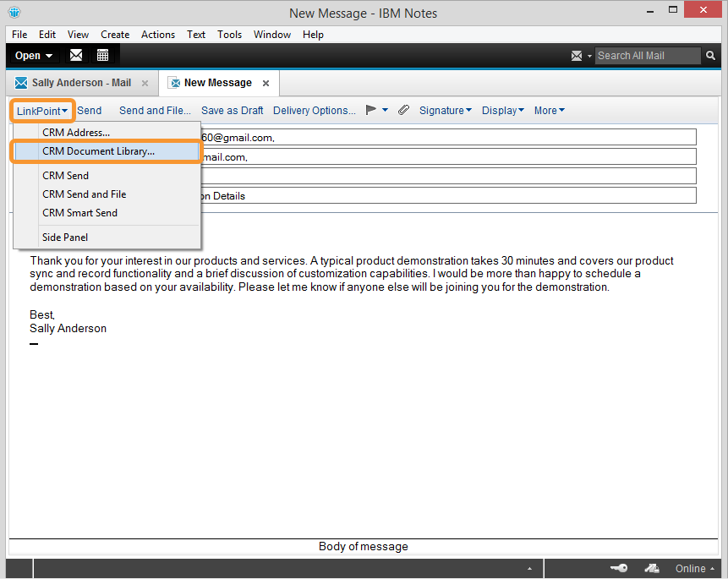Screen dimensions: 728x579
Task: Click the Send button
Action: pyautogui.click(x=89, y=111)
